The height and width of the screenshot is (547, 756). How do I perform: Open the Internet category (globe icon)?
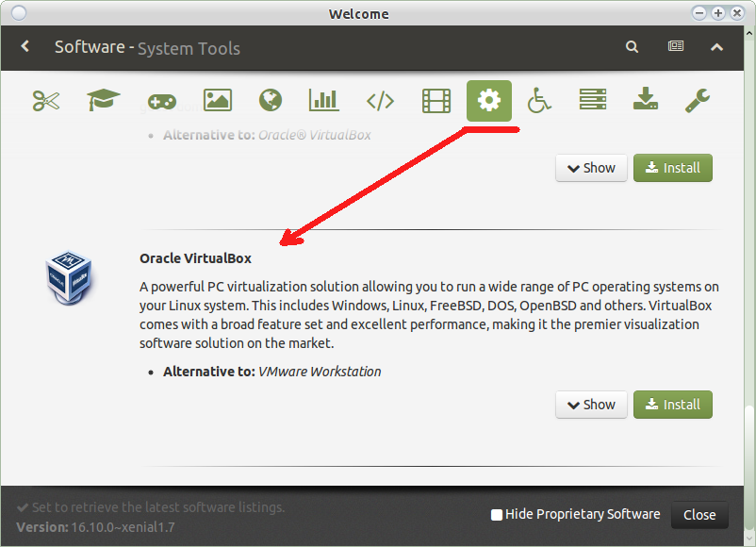(x=271, y=100)
